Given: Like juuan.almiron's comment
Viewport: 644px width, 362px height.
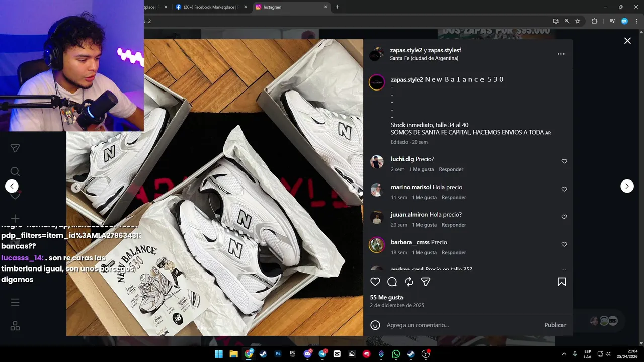Looking at the screenshot, I should tap(564, 217).
